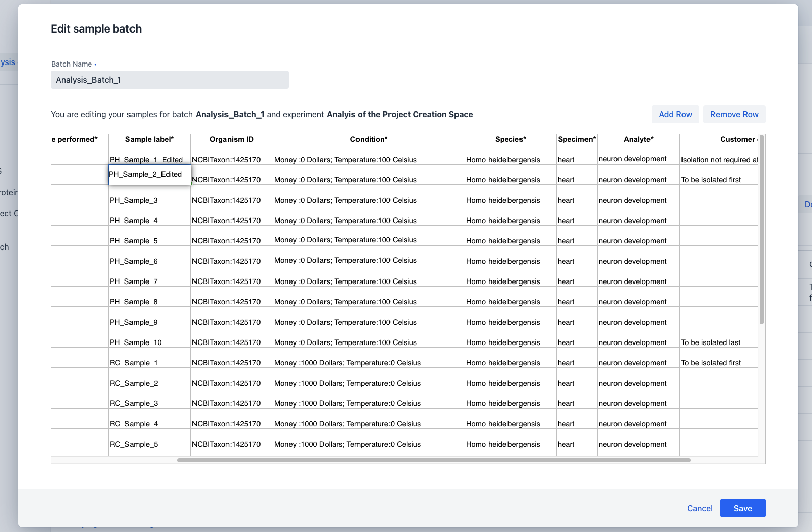This screenshot has height=532, width=812.
Task: Click the PH_Sample_2_Edited editing cell
Action: coord(149,174)
